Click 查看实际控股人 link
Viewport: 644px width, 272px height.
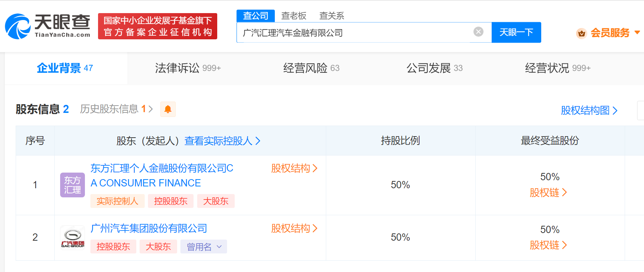click(222, 141)
